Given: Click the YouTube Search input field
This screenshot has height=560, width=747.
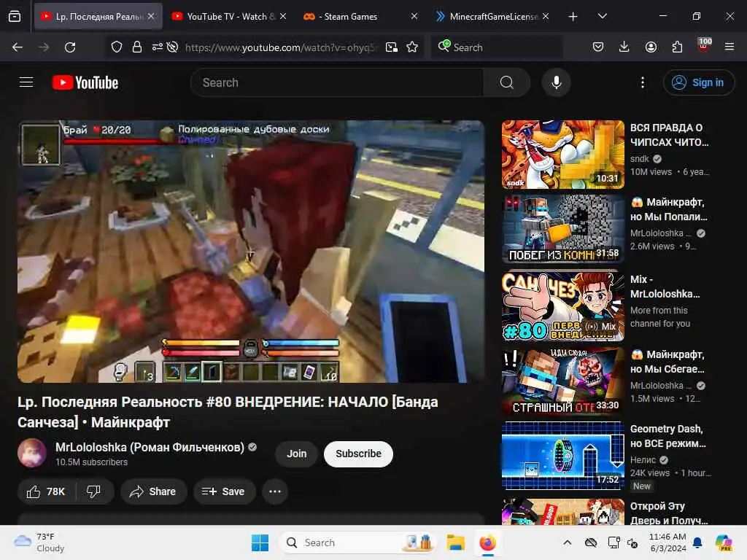Looking at the screenshot, I should click(x=337, y=82).
